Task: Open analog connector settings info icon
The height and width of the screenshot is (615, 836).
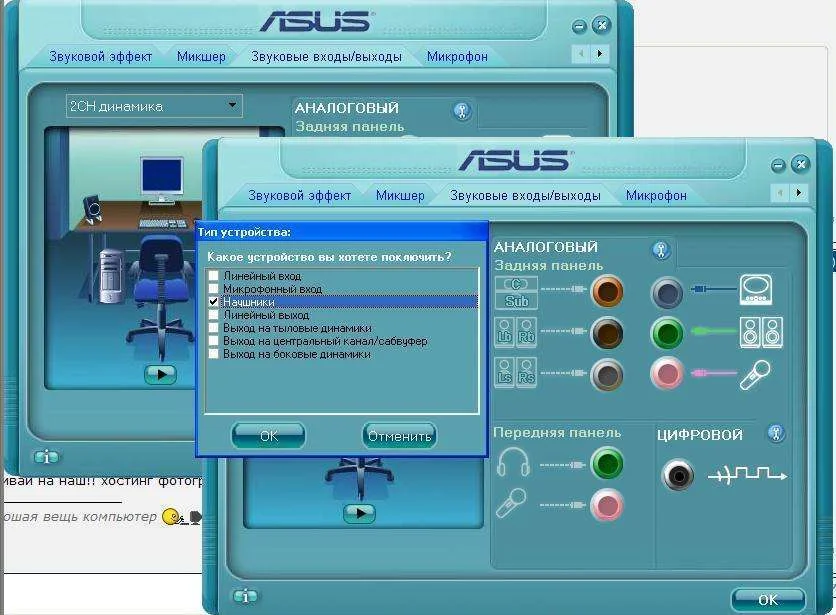Action: (x=661, y=250)
